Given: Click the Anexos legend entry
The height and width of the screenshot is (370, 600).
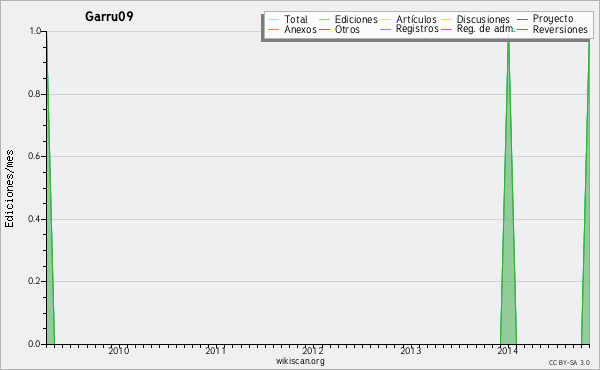Looking at the screenshot, I should (300, 29).
